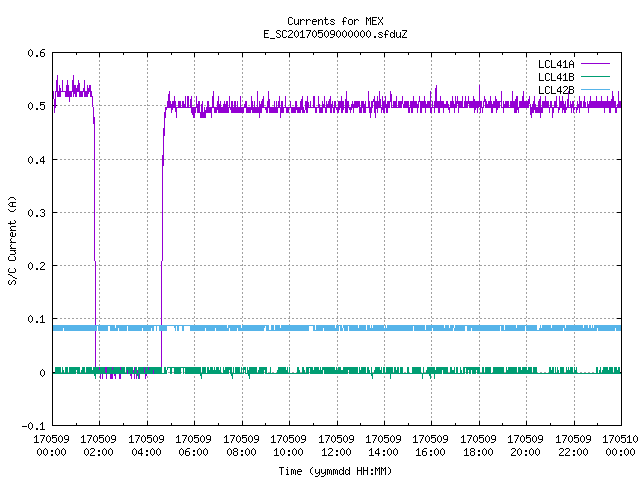Screen dimensions: 640x480
Task: Click the purple LCL41A falling edge near 02:00
Action: click(95, 237)
